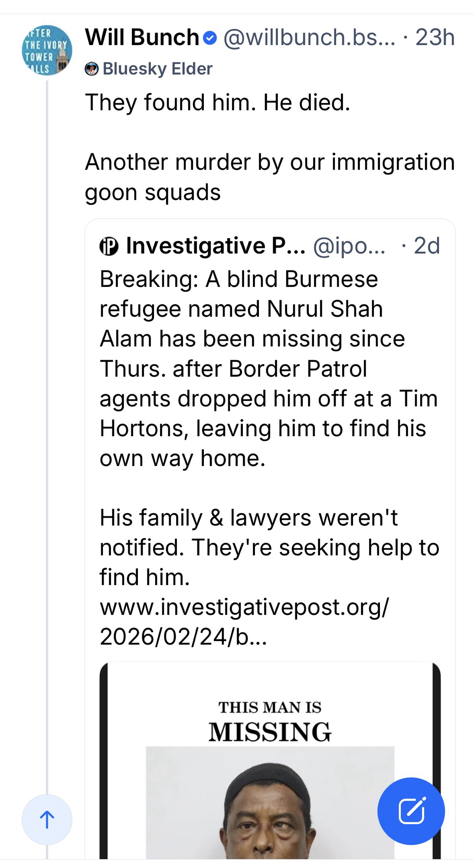The height and width of the screenshot is (868, 474).
Task: Open the 'THIS MAN IS MISSING' poster image
Action: pos(270,720)
